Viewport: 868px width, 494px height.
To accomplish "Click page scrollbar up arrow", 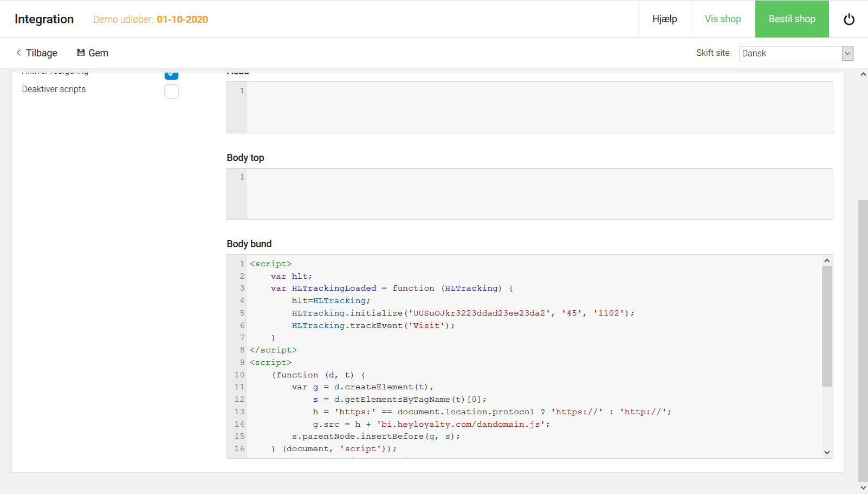I will point(863,74).
